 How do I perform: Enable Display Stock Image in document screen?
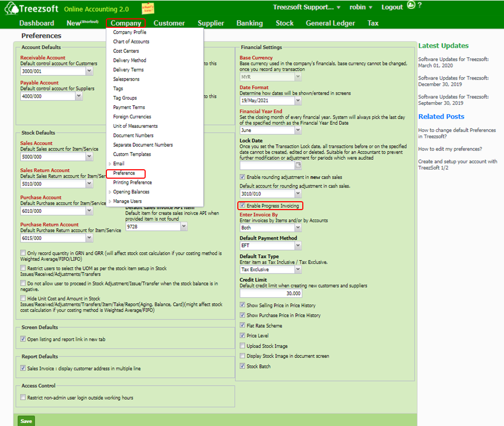[x=243, y=356]
